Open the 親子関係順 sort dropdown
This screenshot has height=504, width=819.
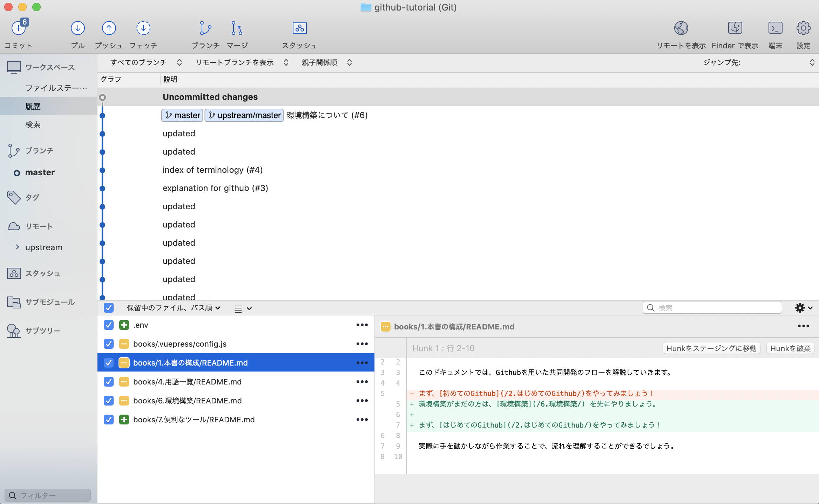pyautogui.click(x=327, y=62)
